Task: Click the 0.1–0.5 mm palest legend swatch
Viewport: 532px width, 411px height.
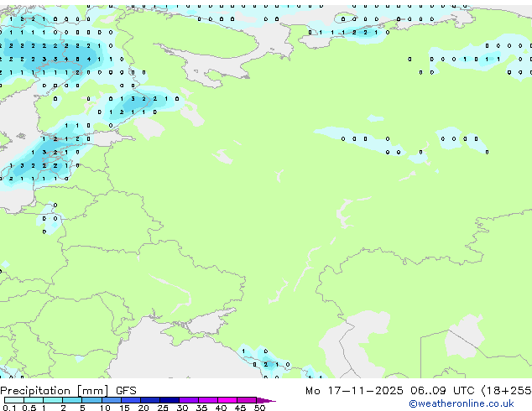Action: [x=14, y=400]
